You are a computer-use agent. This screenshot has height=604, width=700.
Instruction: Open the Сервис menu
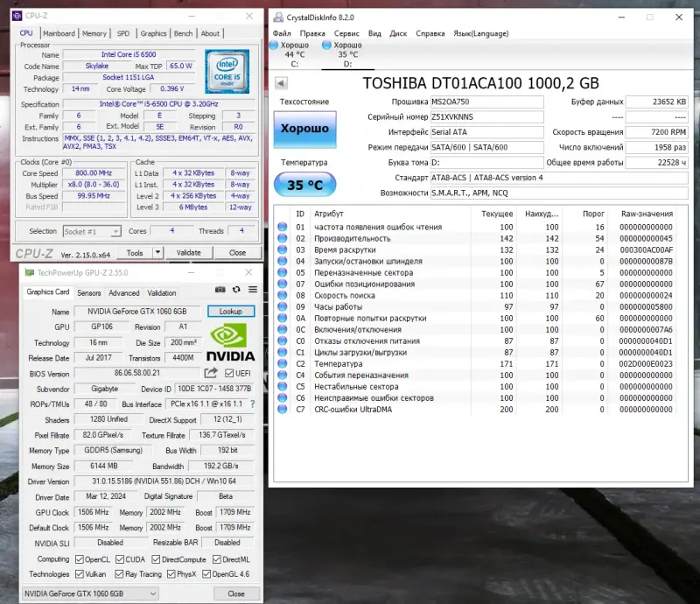pyautogui.click(x=346, y=33)
